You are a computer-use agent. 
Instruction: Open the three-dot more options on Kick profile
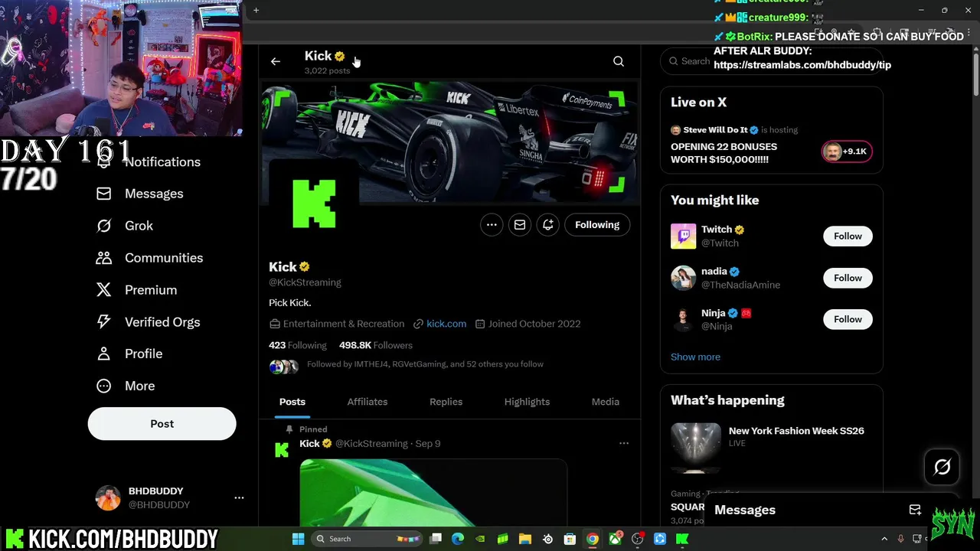(492, 225)
